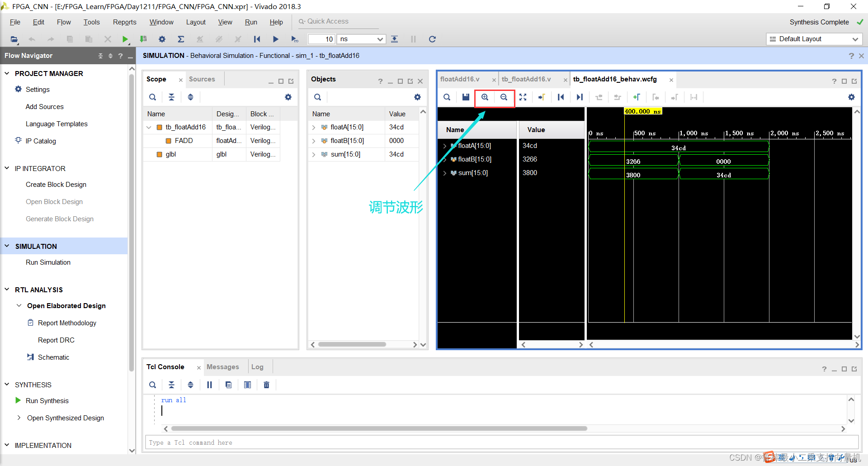
Task: Click the Tcl command input field
Action: tap(501, 442)
